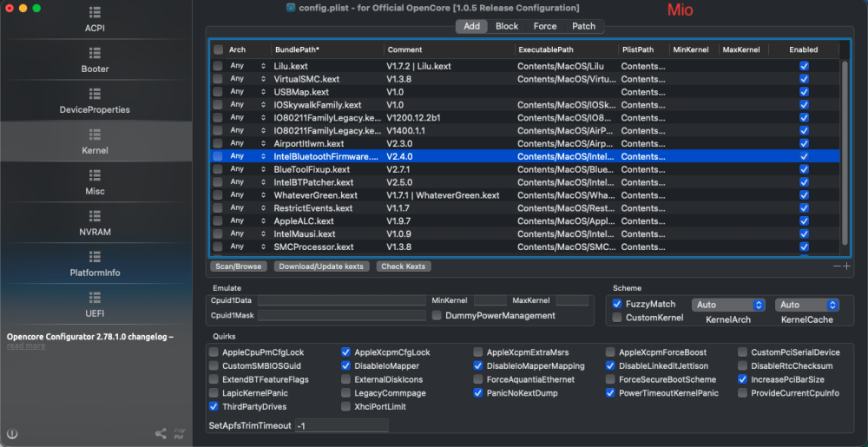This screenshot has width=868, height=447.
Task: Click the info icon at sidebar bottom-left
Action: pos(12,434)
